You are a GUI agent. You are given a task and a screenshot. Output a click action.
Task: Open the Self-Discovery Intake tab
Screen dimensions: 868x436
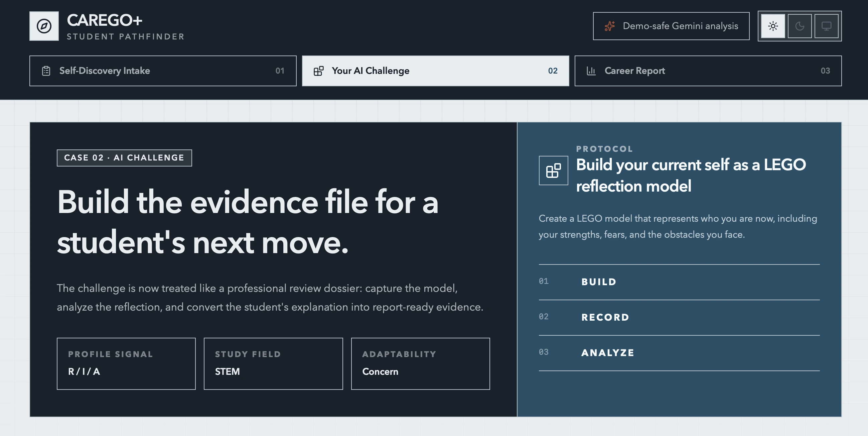pos(163,71)
